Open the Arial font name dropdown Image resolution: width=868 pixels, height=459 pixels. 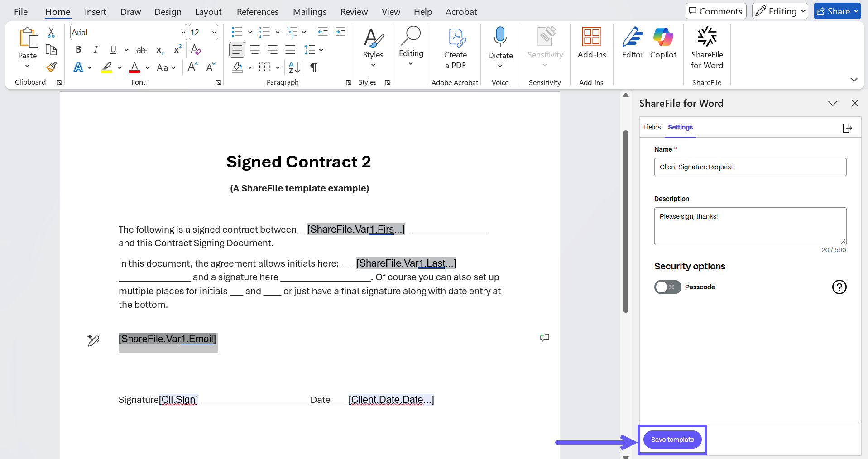183,33
